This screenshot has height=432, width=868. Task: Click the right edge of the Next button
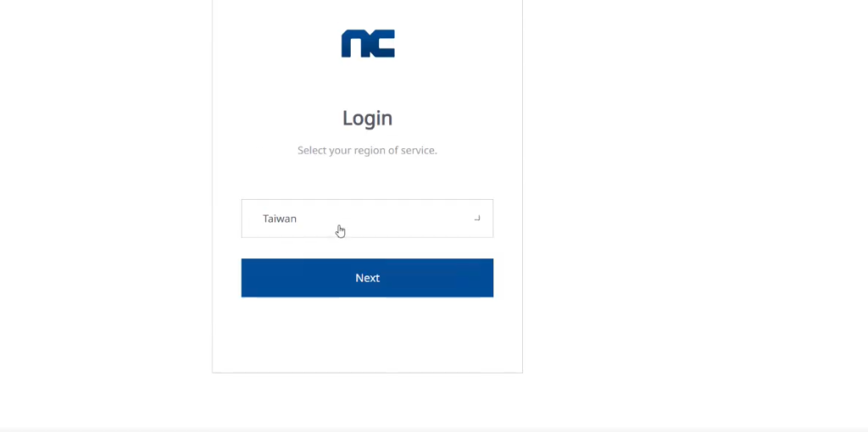[487, 278]
